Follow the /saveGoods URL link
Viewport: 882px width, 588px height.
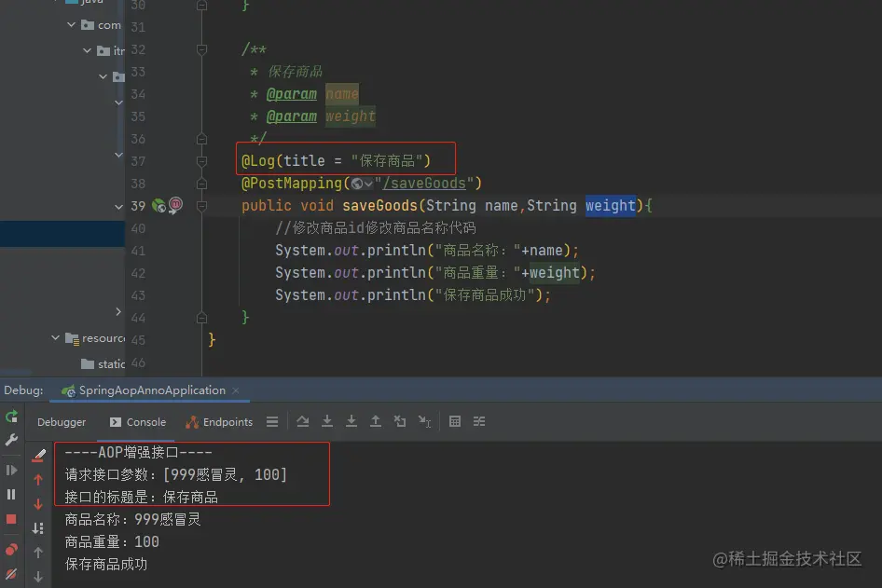(425, 184)
